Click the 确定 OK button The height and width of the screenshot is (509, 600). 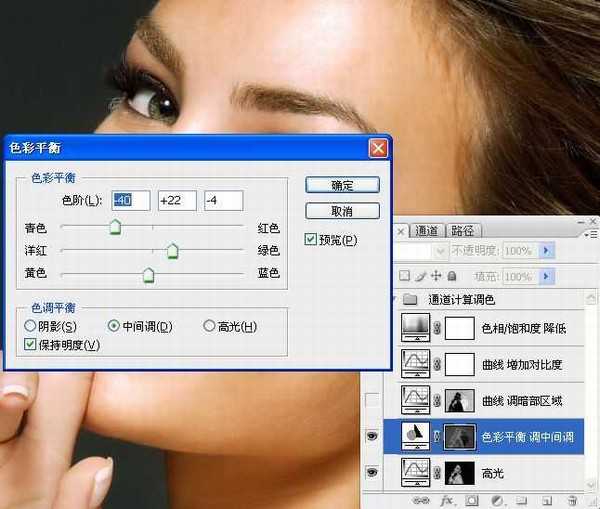click(x=342, y=186)
